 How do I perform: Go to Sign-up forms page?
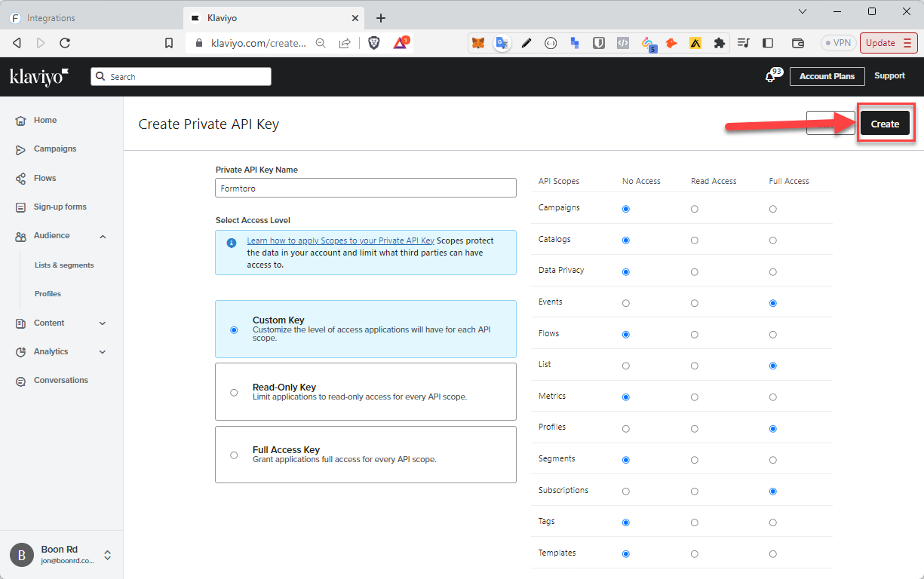click(x=60, y=207)
